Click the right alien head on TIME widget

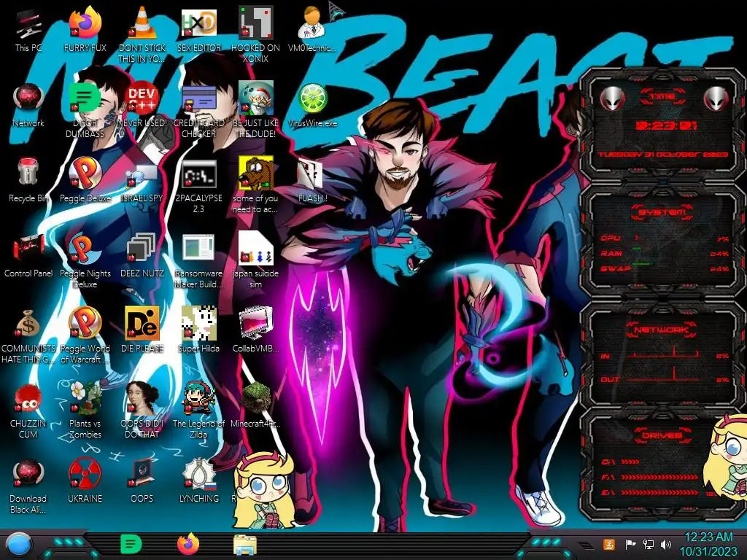(716, 99)
